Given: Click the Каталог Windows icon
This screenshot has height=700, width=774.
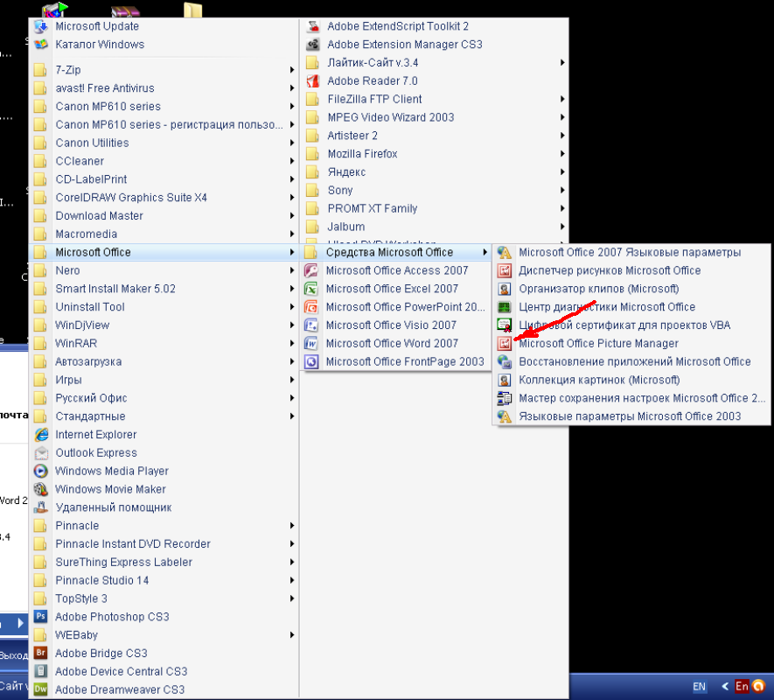Looking at the screenshot, I should coord(41,45).
